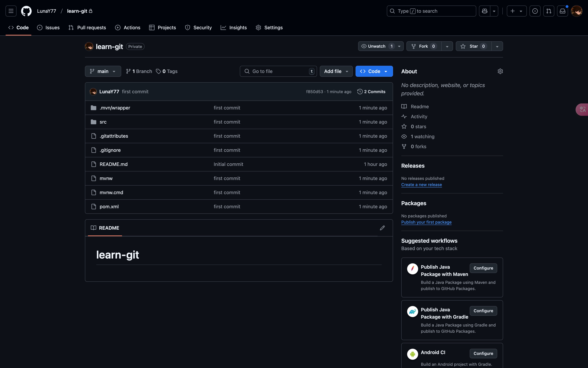Image resolution: width=588 pixels, height=368 pixels.
Task: Click the Type / to search box
Action: 431,11
